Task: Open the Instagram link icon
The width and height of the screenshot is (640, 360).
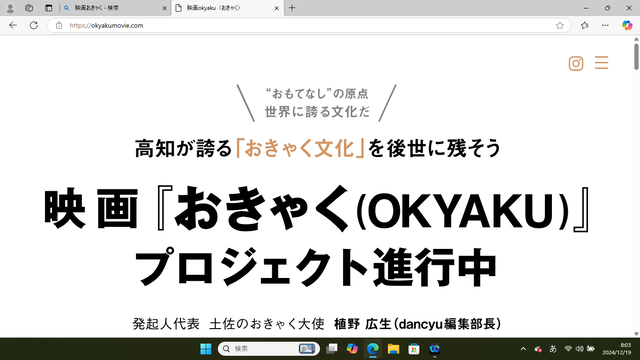Action: coord(576,63)
